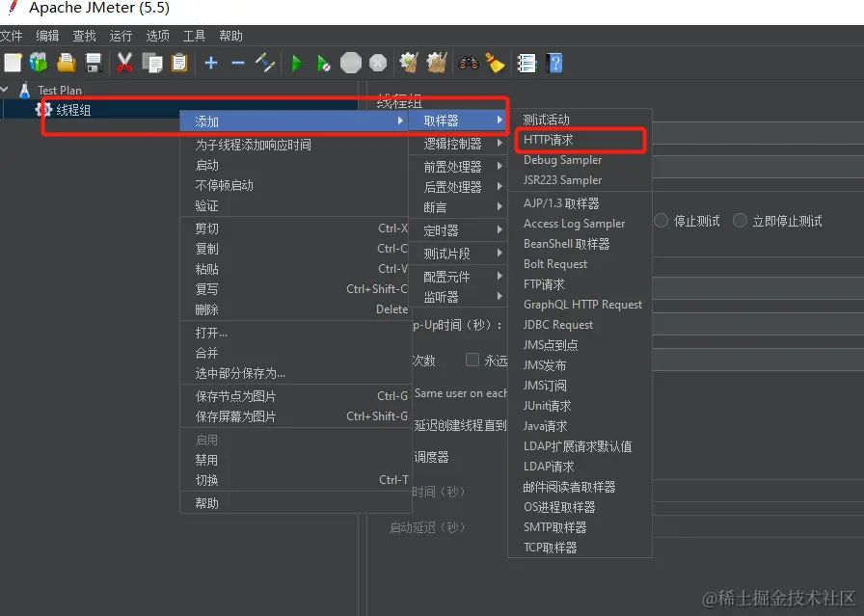This screenshot has width=864, height=616.
Task: Open the 查找 menu
Action: (x=84, y=36)
